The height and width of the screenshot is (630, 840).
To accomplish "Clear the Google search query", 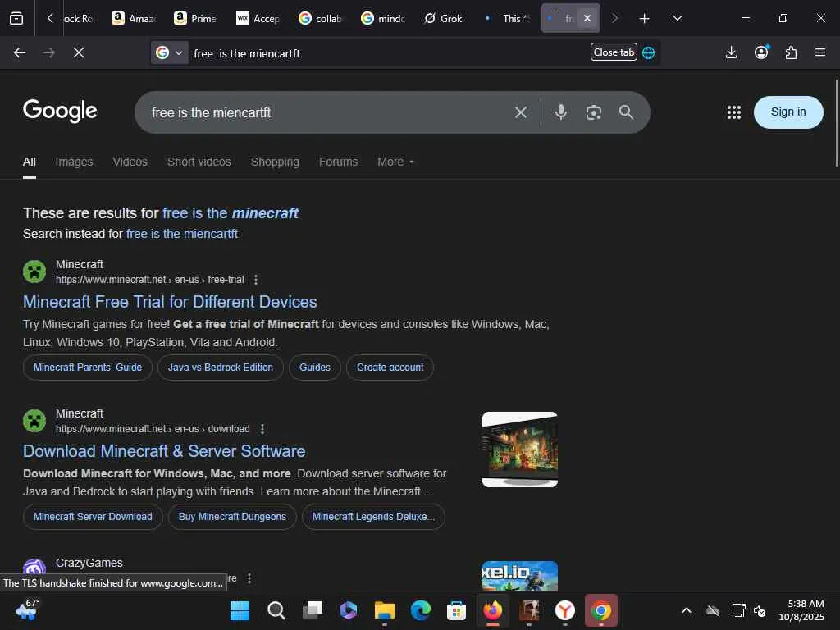I will 521,112.
